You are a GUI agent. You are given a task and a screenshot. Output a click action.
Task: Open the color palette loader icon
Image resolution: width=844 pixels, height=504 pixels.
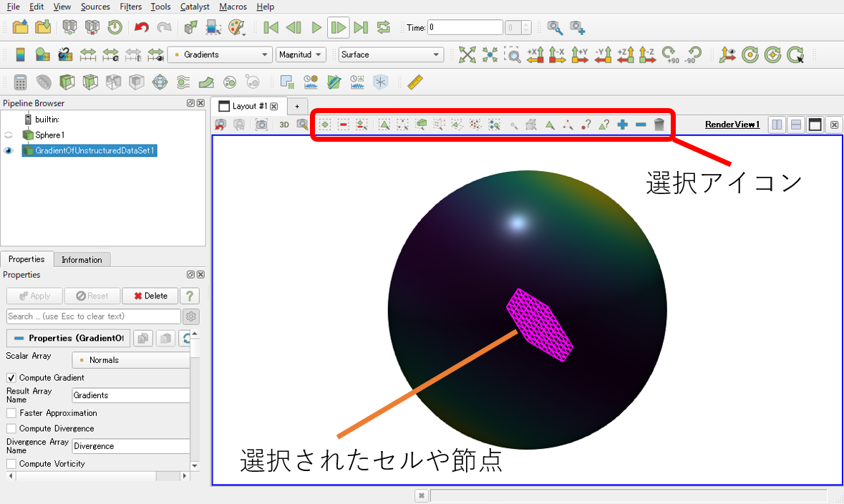pos(236,27)
